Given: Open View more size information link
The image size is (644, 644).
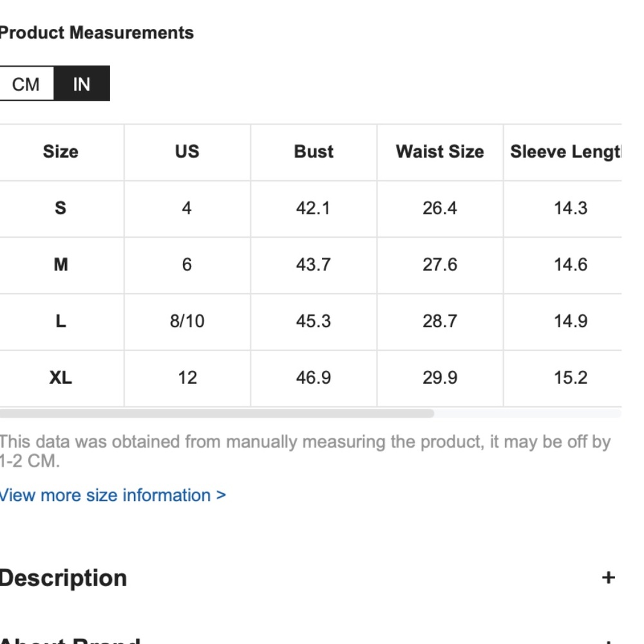Looking at the screenshot, I should click(x=113, y=495).
